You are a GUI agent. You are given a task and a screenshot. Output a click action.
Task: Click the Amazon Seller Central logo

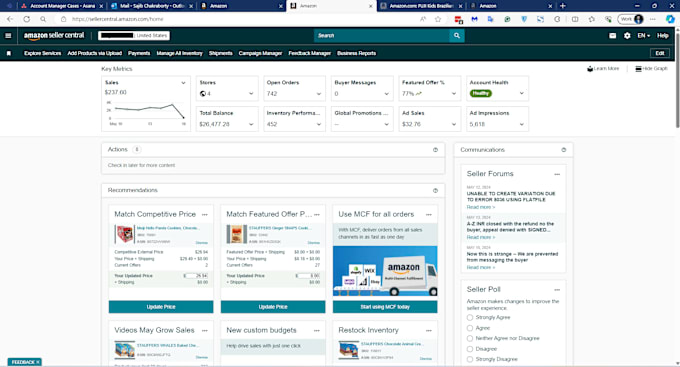coord(54,36)
